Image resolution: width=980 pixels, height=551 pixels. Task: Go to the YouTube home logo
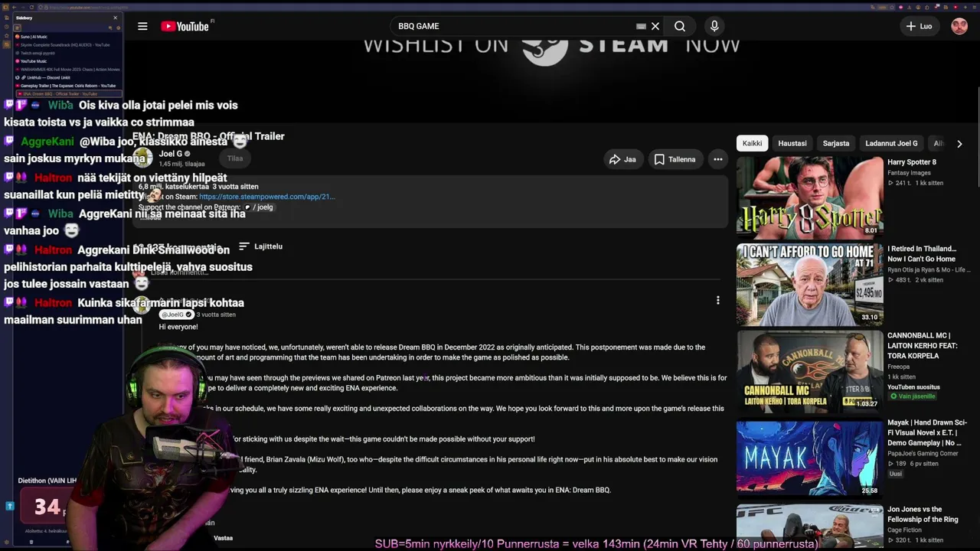click(185, 26)
